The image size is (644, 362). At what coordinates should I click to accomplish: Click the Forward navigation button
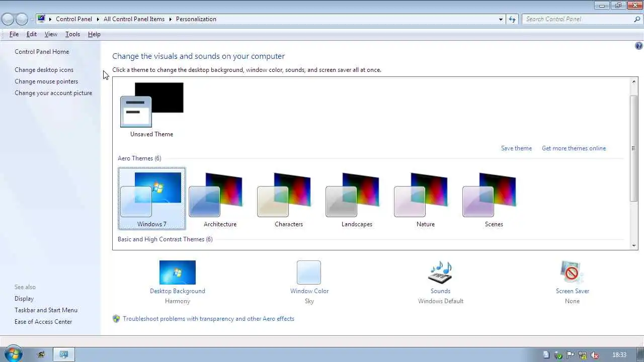pyautogui.click(x=22, y=19)
